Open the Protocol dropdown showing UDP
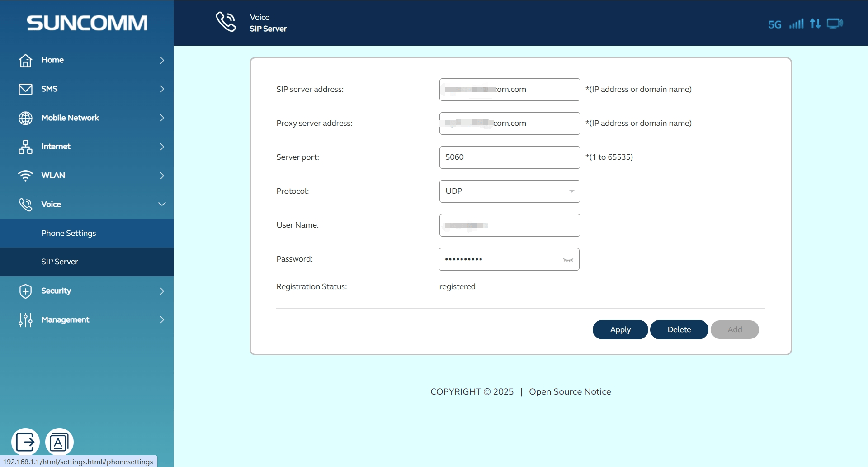This screenshot has width=868, height=467. [x=509, y=191]
